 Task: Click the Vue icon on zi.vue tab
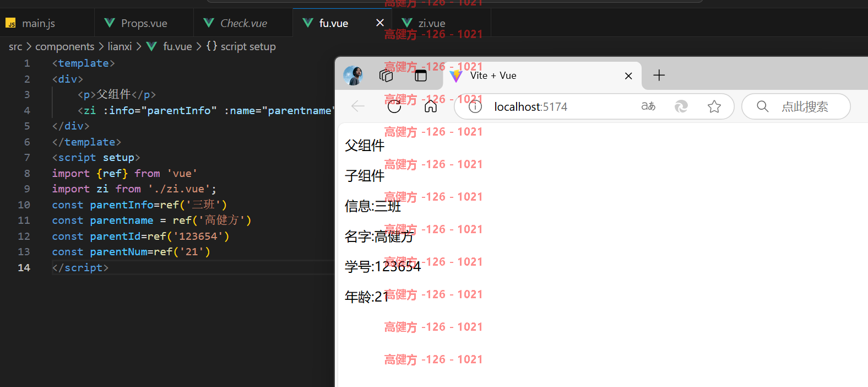click(x=407, y=23)
